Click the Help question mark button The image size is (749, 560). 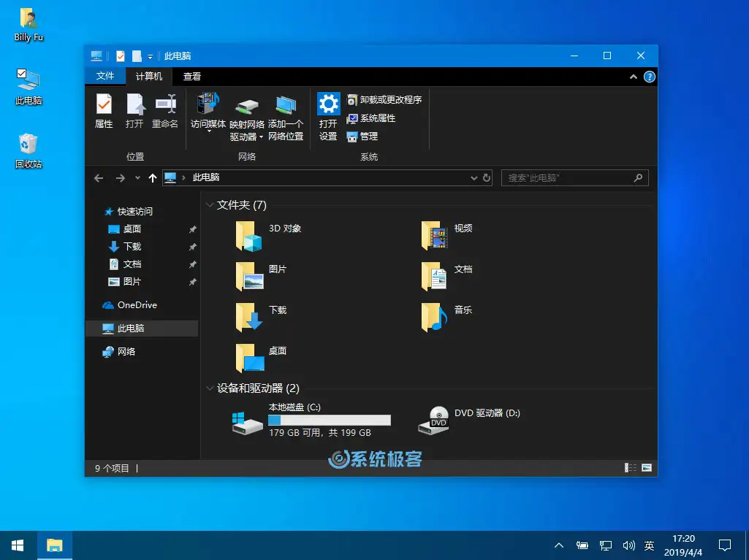[649, 76]
